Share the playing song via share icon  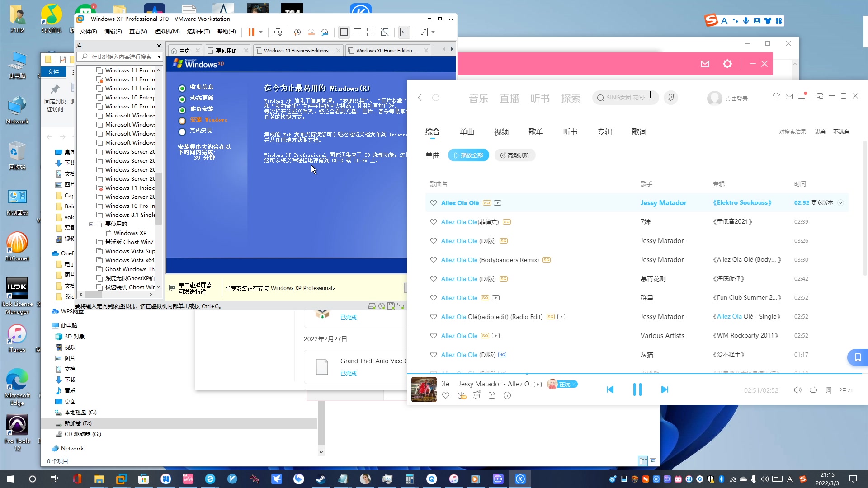tap(492, 395)
